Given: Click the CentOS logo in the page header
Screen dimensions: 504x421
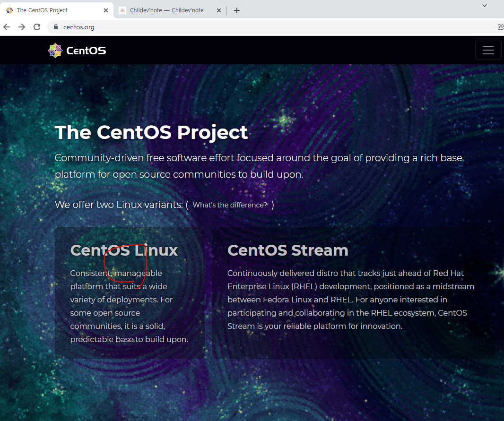Looking at the screenshot, I should tap(76, 50).
